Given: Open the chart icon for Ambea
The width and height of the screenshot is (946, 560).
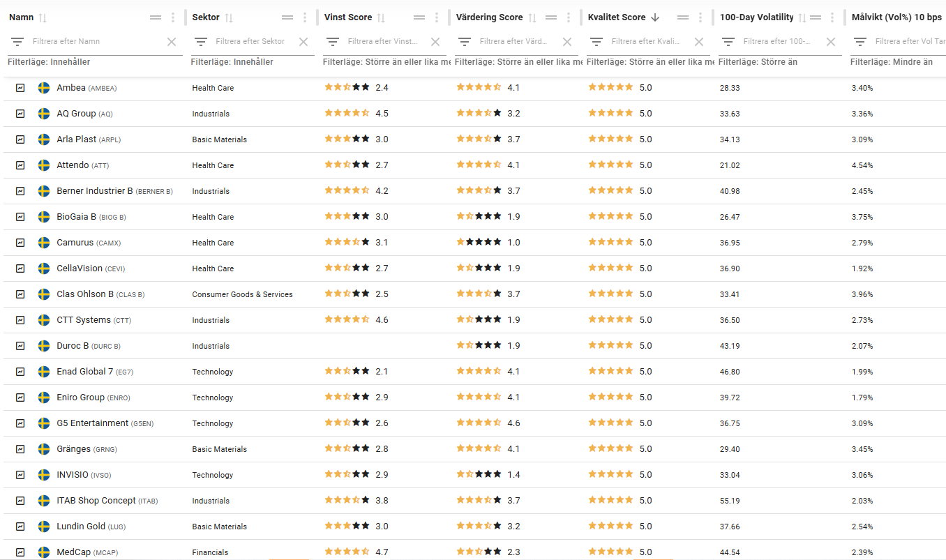Looking at the screenshot, I should pyautogui.click(x=21, y=88).
